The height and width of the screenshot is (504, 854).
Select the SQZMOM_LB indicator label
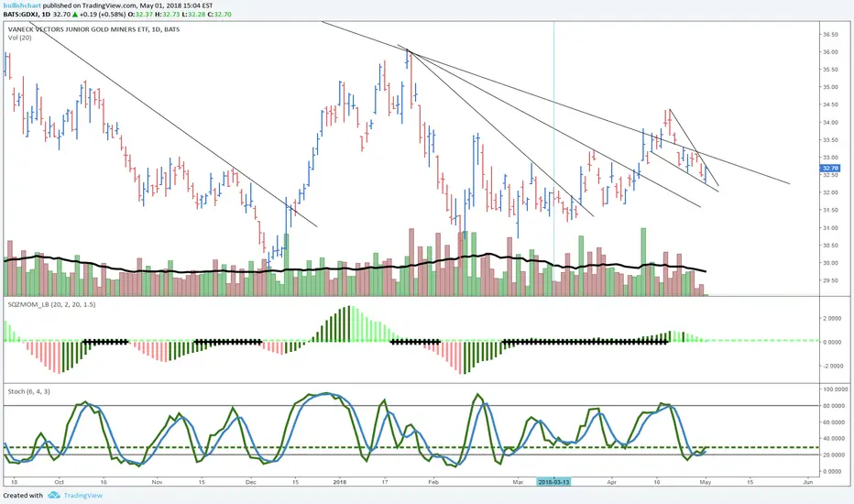point(51,304)
